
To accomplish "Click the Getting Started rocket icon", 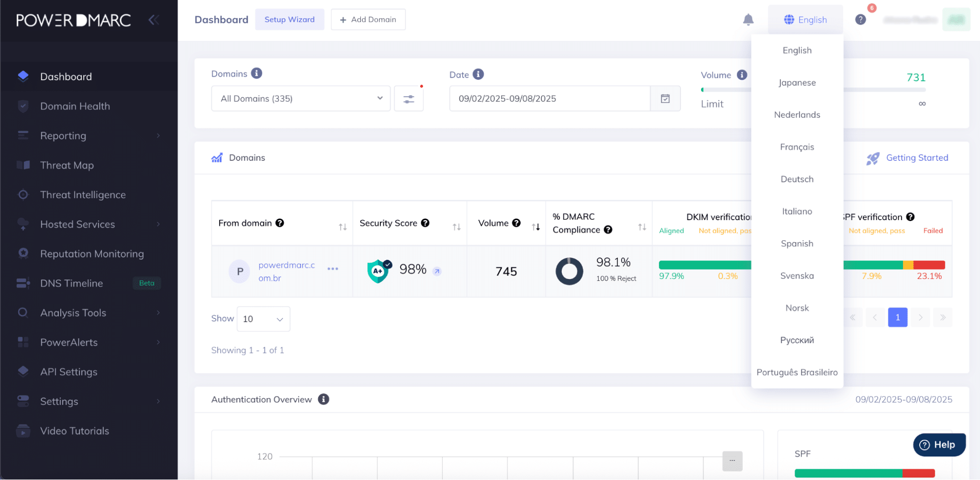I will click(873, 158).
